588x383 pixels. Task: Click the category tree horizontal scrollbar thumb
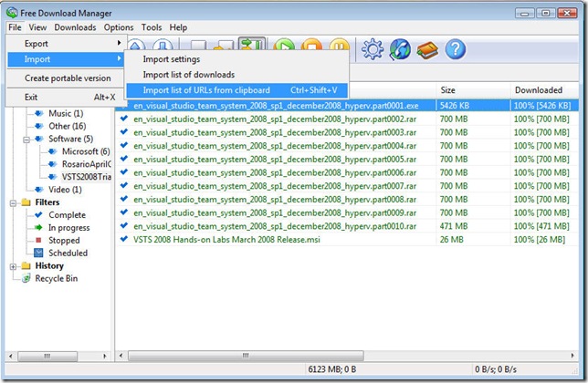click(47, 356)
